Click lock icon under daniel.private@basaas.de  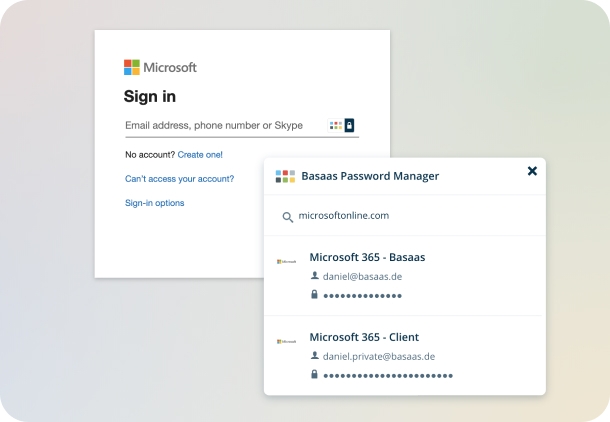[314, 374]
